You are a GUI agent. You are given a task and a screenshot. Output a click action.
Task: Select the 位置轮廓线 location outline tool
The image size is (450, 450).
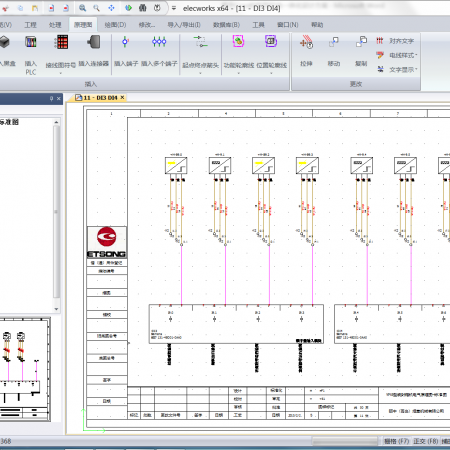(x=271, y=42)
